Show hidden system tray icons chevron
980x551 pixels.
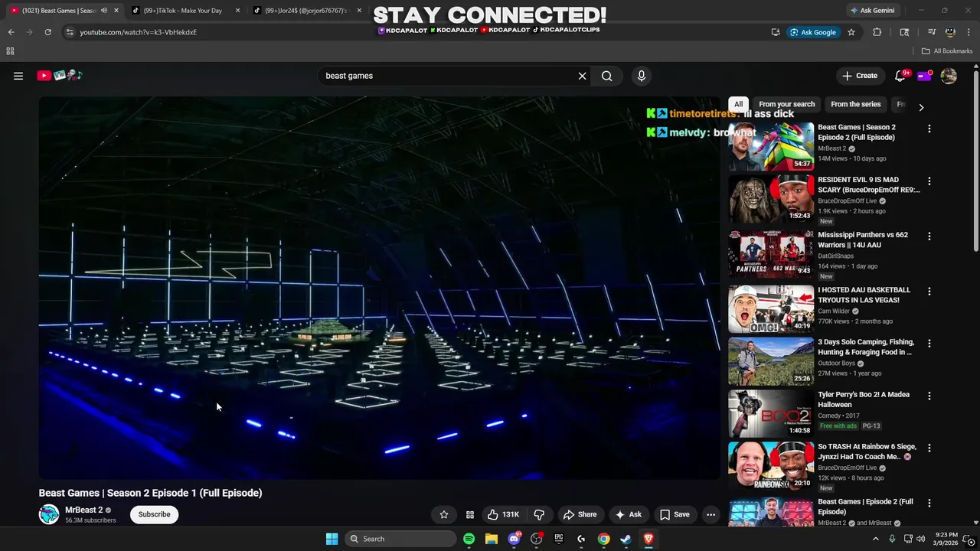[876, 539]
